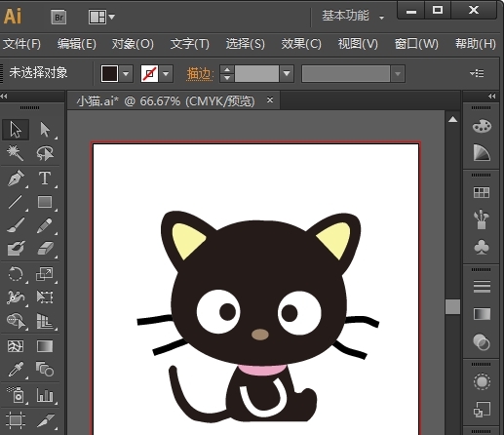Open the Gradient panel in right dock
The width and height of the screenshot is (504, 435).
click(x=482, y=314)
